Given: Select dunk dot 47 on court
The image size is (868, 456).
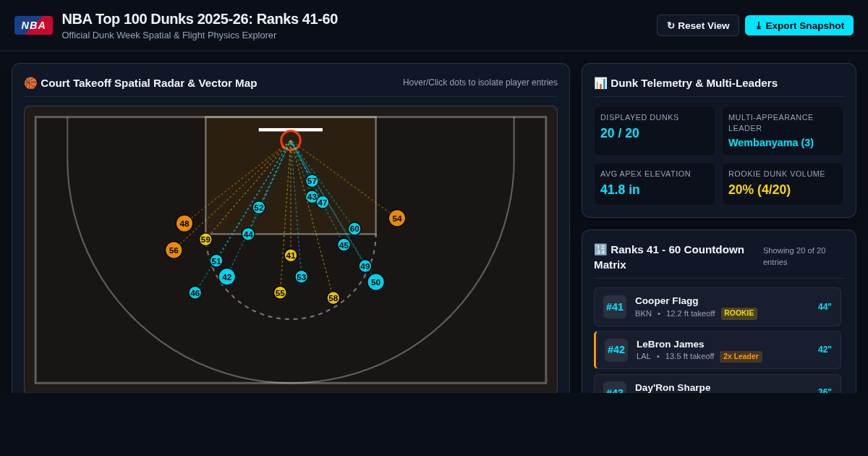Looking at the screenshot, I should [x=323, y=203].
